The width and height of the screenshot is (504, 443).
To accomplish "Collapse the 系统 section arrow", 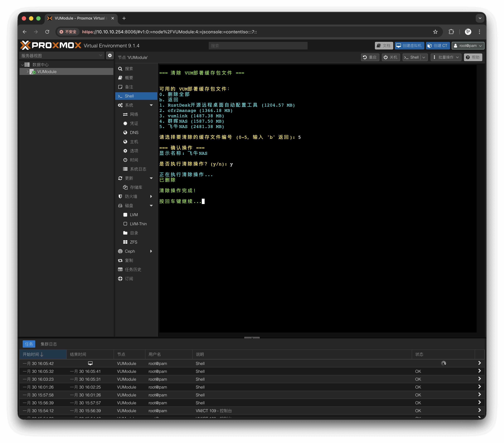I will 151,105.
